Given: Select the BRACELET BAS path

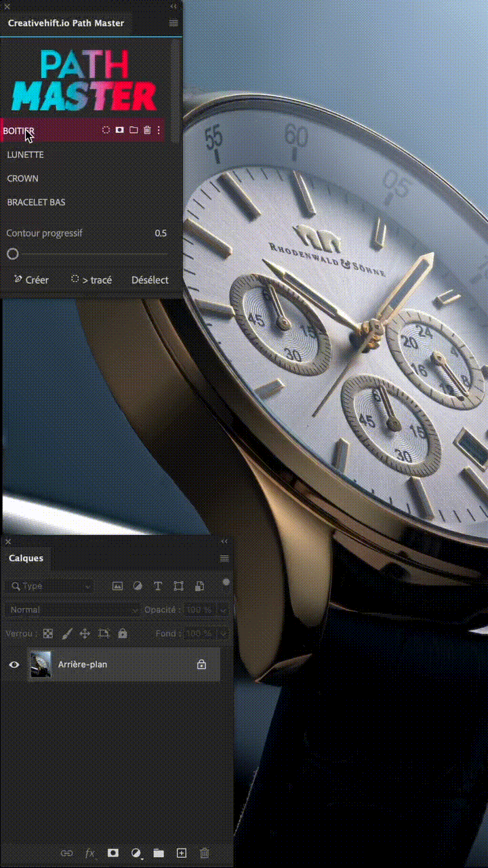Looking at the screenshot, I should click(36, 202).
